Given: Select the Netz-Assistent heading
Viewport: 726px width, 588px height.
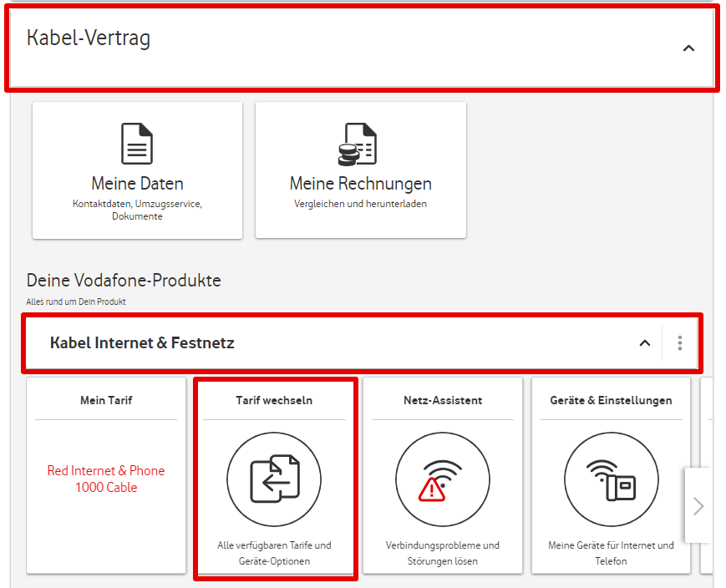Looking at the screenshot, I should click(x=442, y=400).
